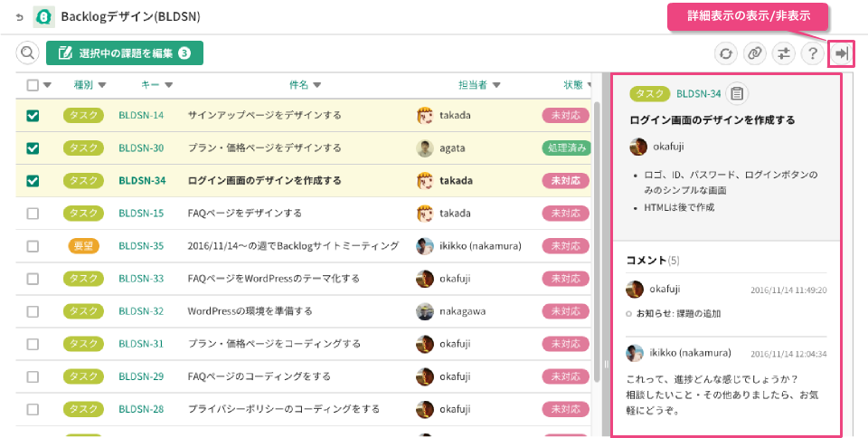This screenshot has width=868, height=438.
Task: Toggle the select-all header checkbox
Action: pos(33,85)
